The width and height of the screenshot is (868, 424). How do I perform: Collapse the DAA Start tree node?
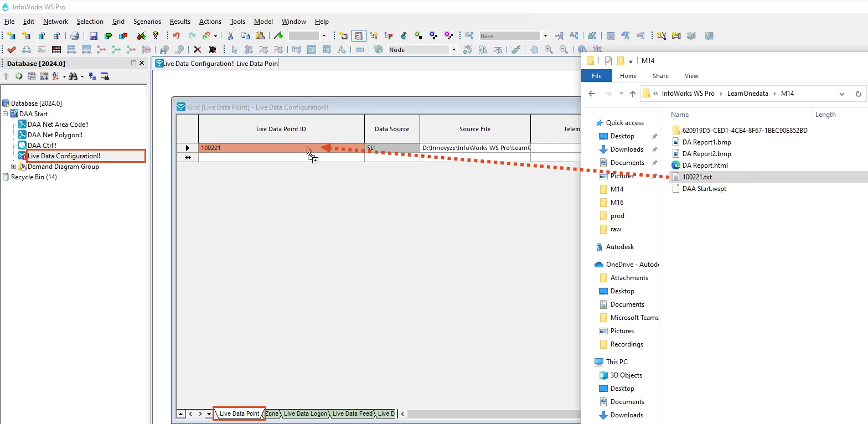[6, 114]
